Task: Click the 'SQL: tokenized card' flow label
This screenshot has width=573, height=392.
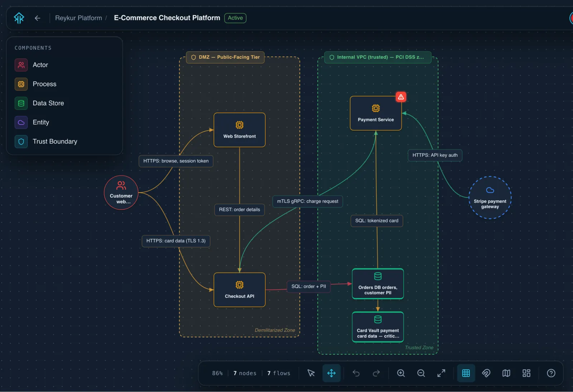Action: 377,221
